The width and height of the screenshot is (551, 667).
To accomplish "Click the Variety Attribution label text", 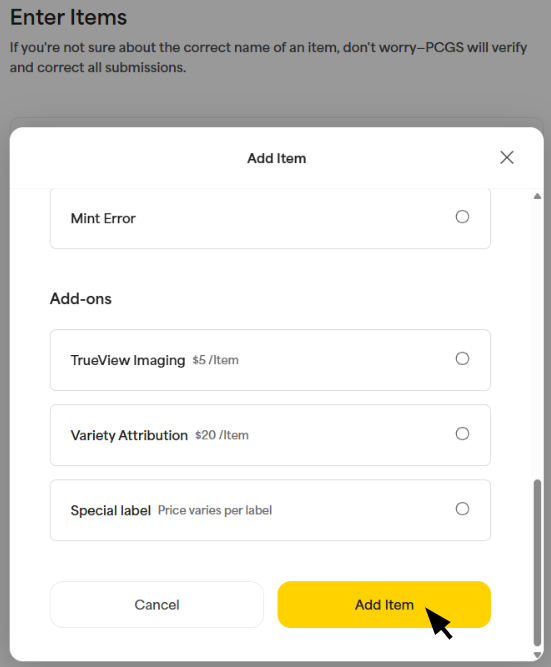I will 129,435.
